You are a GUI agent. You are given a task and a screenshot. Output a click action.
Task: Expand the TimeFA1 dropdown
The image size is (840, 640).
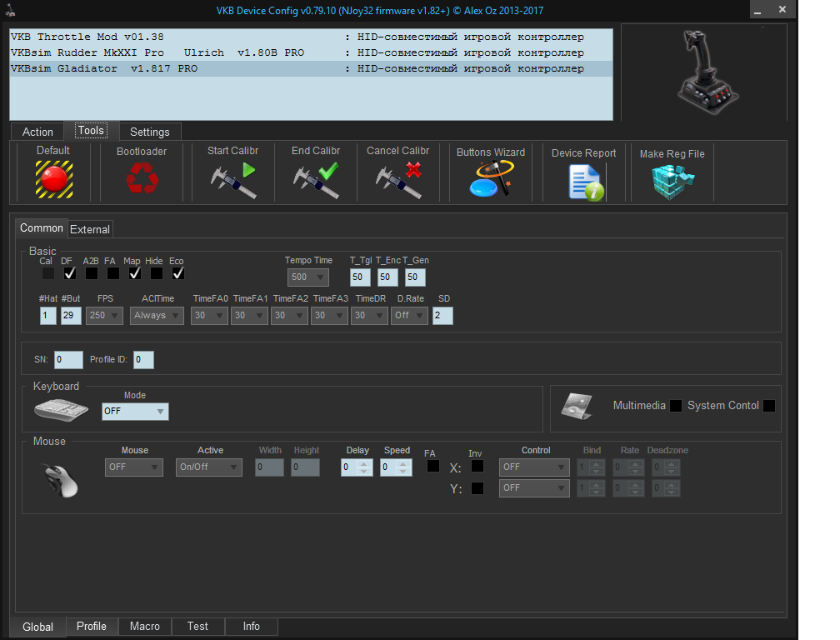(250, 316)
